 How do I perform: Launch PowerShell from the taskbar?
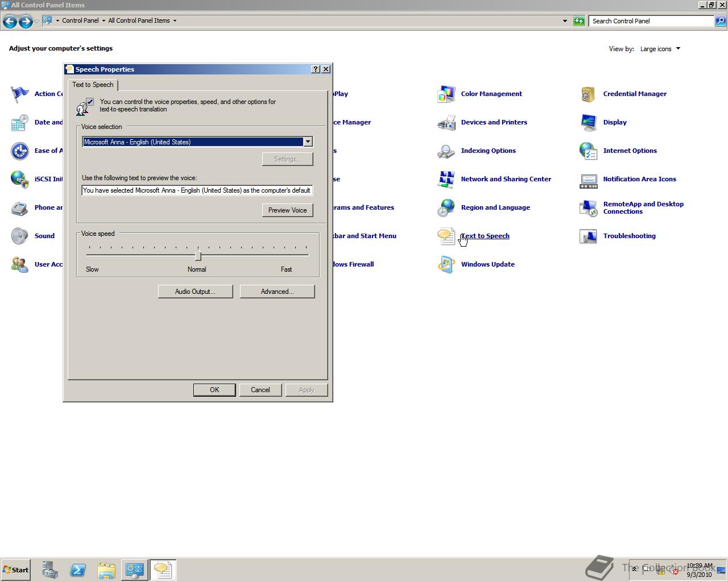[78, 570]
